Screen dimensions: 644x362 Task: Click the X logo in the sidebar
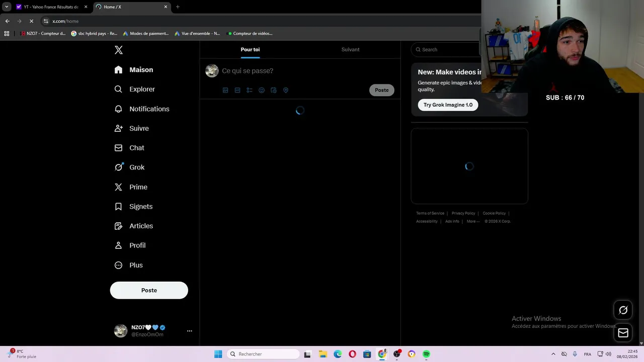coord(118,50)
